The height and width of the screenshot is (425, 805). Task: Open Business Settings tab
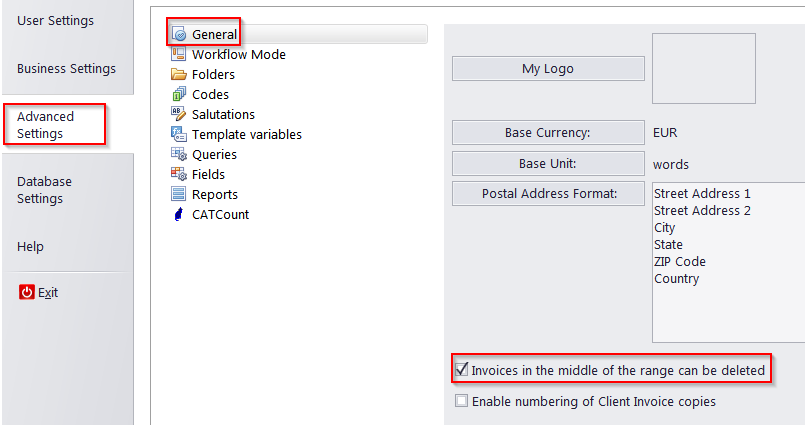66,68
